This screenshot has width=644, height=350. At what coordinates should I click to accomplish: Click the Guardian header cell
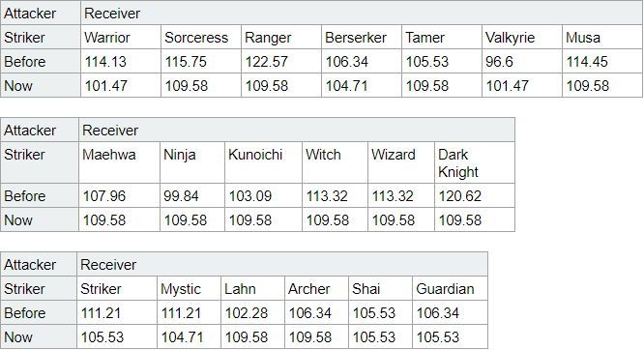(450, 289)
